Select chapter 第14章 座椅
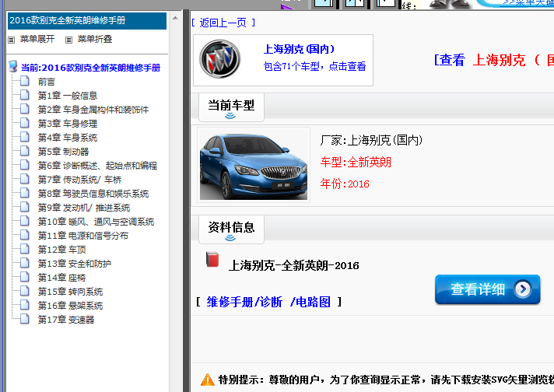Viewport: 554px width, 392px height. pos(61,278)
